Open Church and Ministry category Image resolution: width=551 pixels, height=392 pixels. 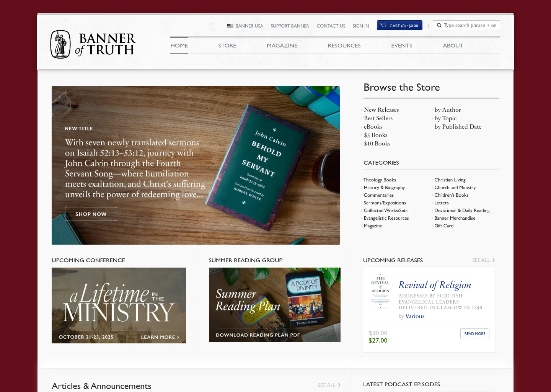tap(455, 188)
